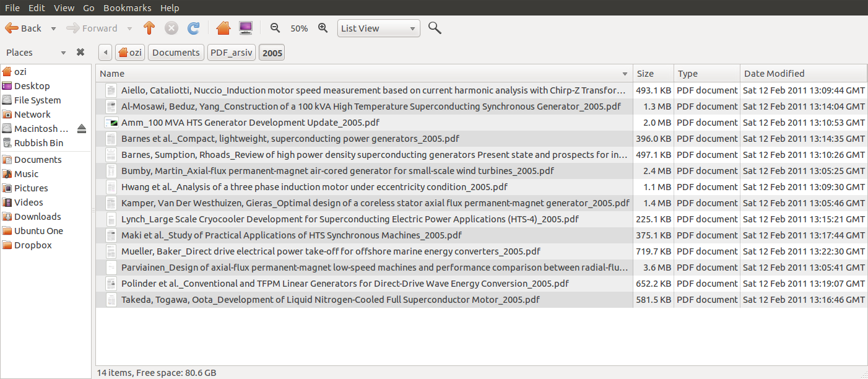
Task: Select Dropbox in the Places sidebar
Action: pos(33,245)
